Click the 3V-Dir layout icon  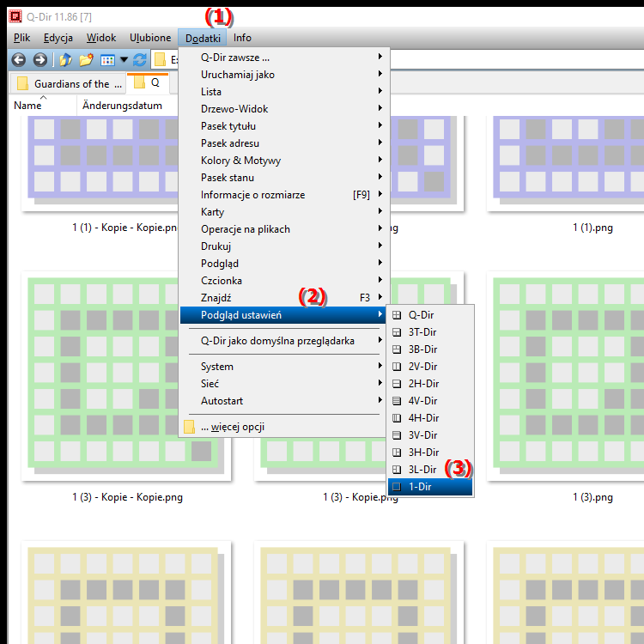click(397, 435)
